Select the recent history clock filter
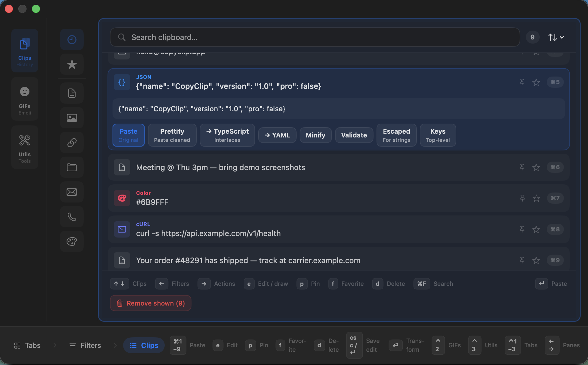 72,39
